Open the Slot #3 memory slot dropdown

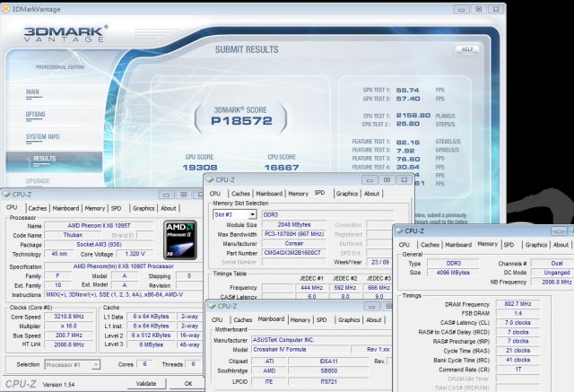(x=252, y=214)
